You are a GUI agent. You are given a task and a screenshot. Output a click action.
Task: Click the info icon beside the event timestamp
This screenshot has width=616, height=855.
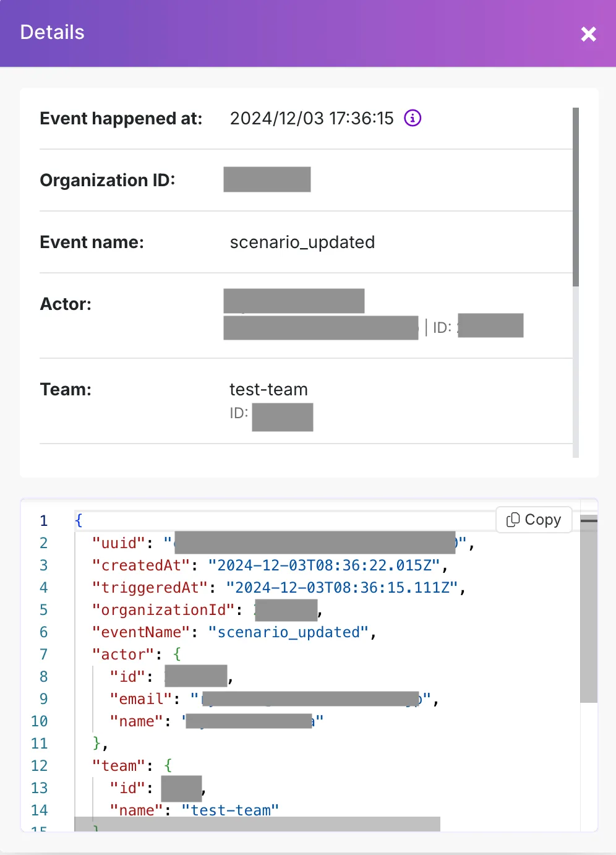tap(413, 118)
